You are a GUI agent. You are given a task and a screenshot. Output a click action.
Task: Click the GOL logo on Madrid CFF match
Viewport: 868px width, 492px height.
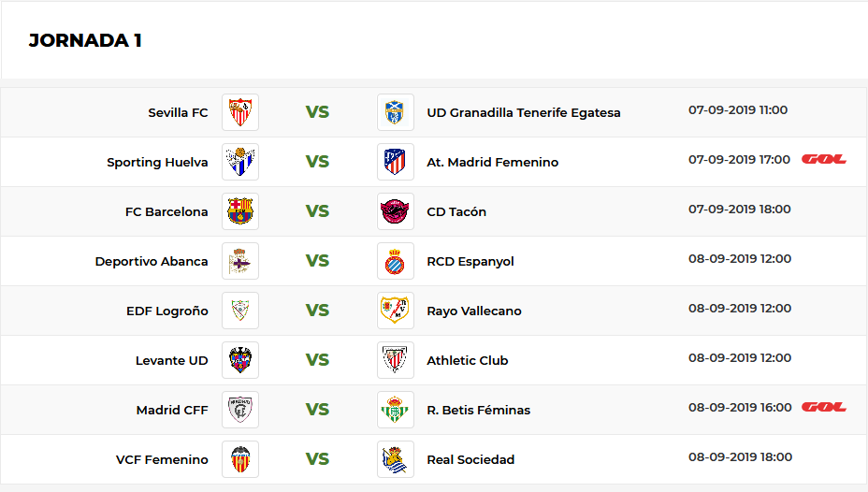(x=824, y=407)
